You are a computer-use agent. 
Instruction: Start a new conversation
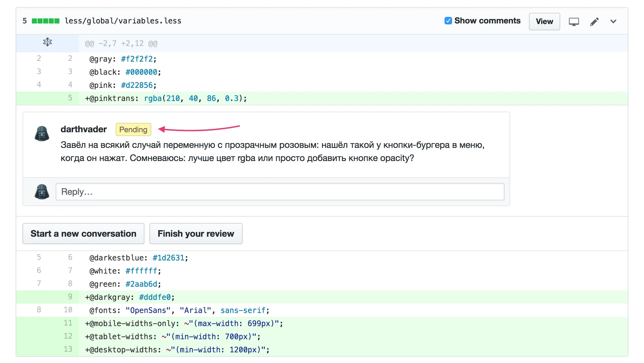tap(83, 234)
